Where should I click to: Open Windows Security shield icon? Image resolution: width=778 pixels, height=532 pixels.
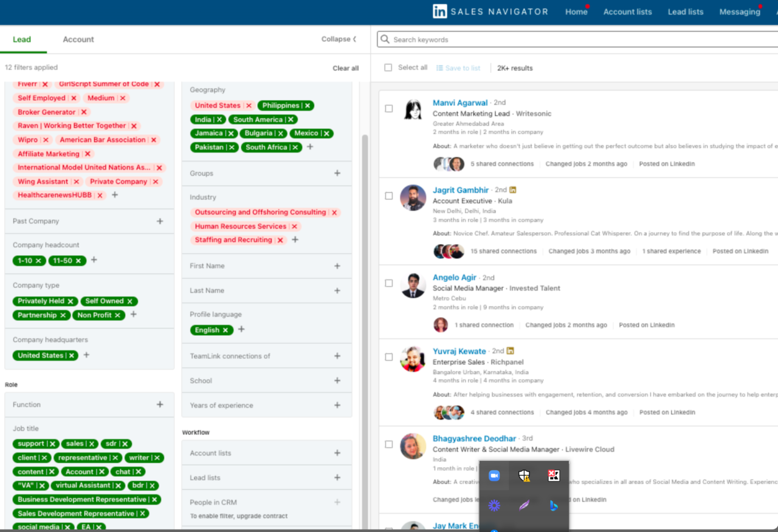pyautogui.click(x=524, y=475)
